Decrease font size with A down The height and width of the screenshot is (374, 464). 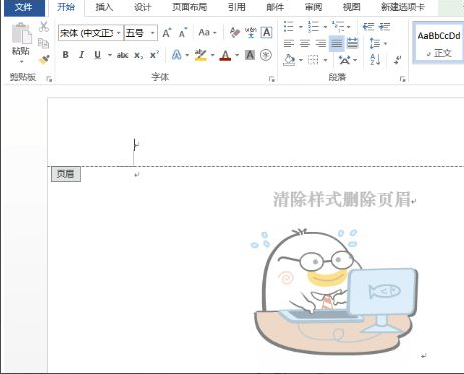[183, 33]
